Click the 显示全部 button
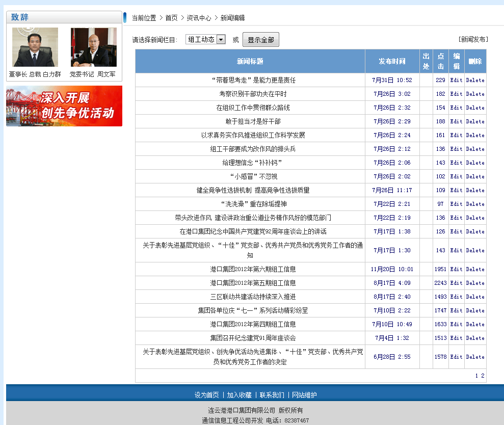504x425 pixels. pos(261,40)
